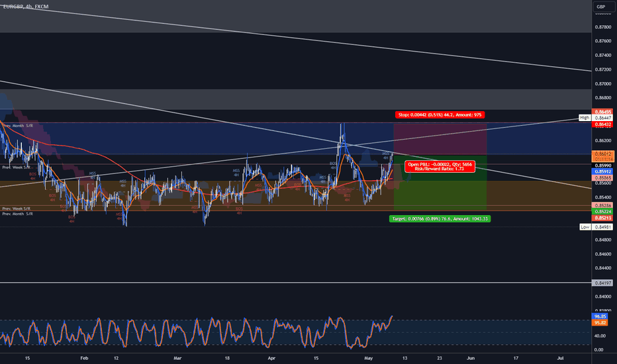Screen dimensions: 617x364
Task: Click the orange 95.82 oscillator value
Action: tap(600, 323)
